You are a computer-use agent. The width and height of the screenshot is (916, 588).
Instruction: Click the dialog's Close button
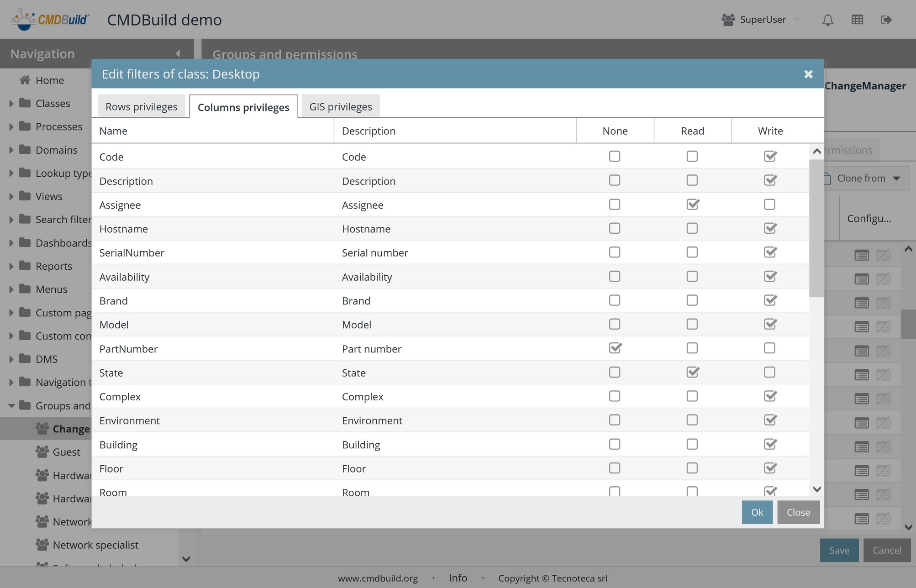(x=798, y=512)
